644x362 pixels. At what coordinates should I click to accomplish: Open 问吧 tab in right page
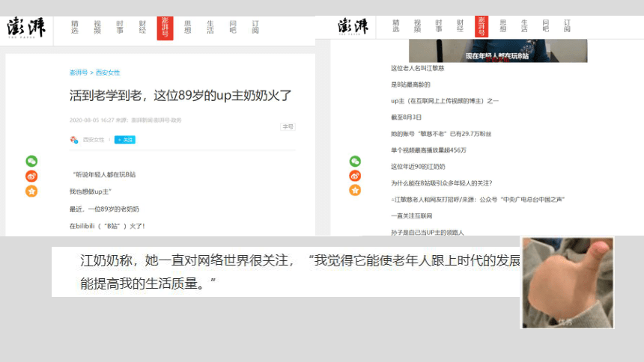546,26
